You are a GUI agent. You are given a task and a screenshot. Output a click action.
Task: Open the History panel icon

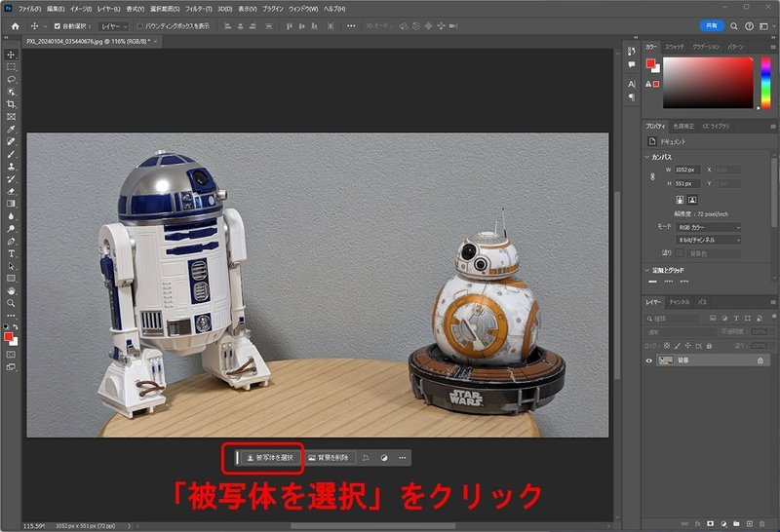(631, 52)
